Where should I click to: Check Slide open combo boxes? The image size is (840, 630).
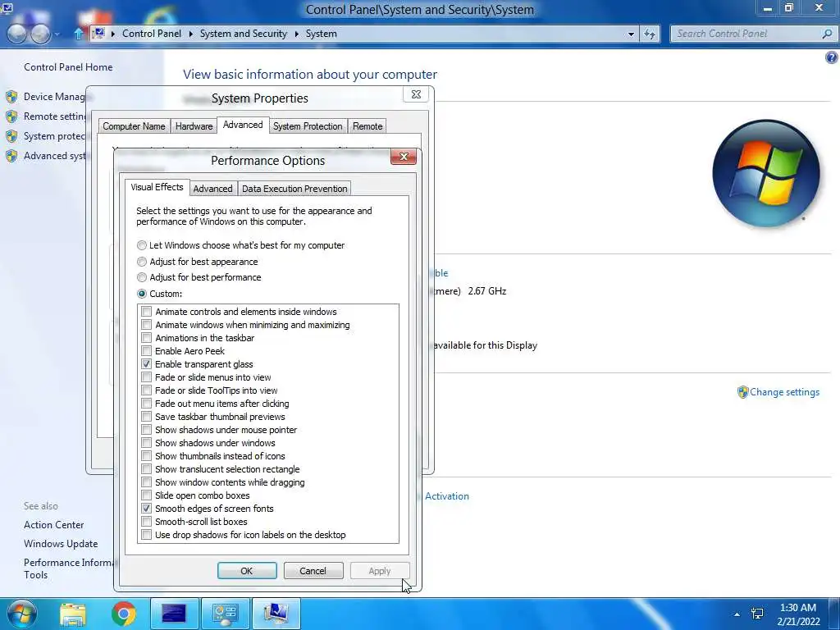[x=146, y=495]
